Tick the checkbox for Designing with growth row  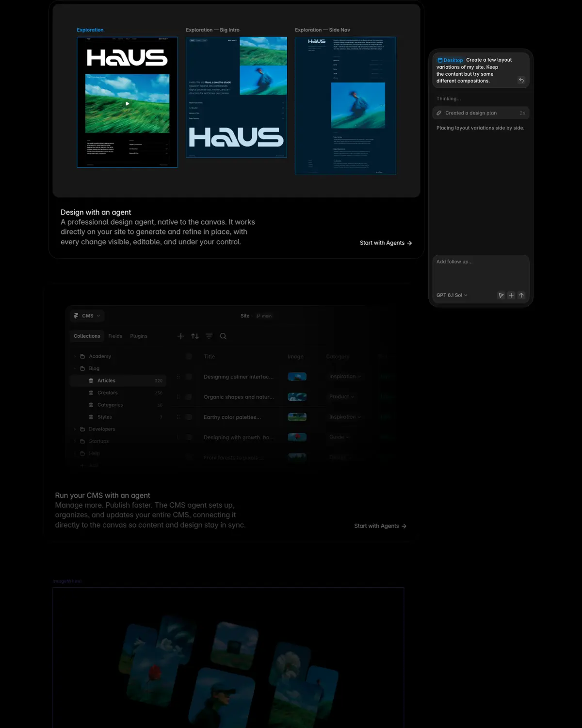click(x=189, y=437)
